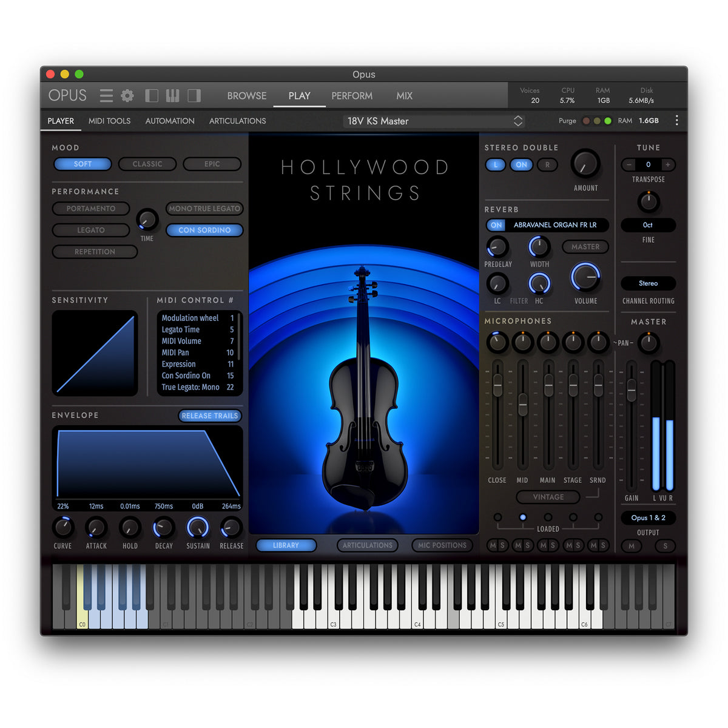Open the Opus hamburger main menu
The height and width of the screenshot is (728, 728).
click(x=106, y=96)
